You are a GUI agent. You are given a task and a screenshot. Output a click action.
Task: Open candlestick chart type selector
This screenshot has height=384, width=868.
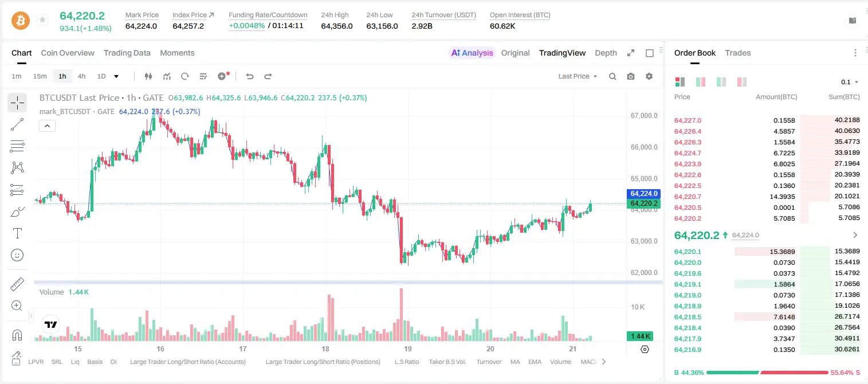(149, 76)
